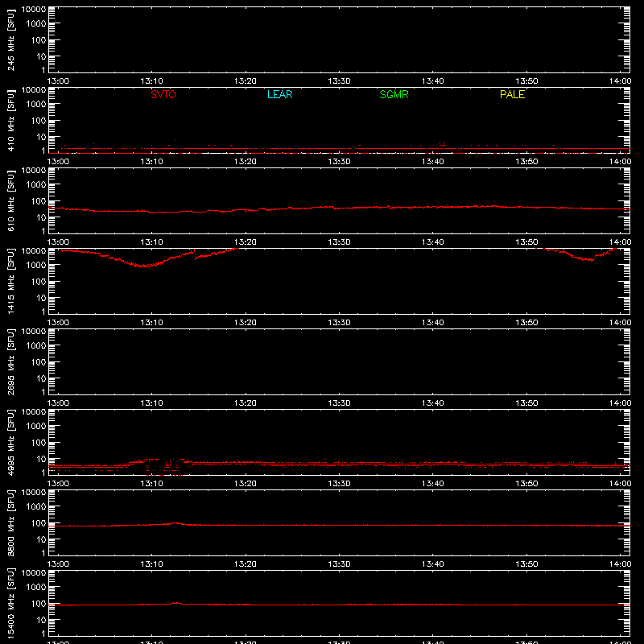Viewport: 644px width, 644px height.
Task: Click the 1000 tick of the 2695 MHz panel
Action: 36,346
